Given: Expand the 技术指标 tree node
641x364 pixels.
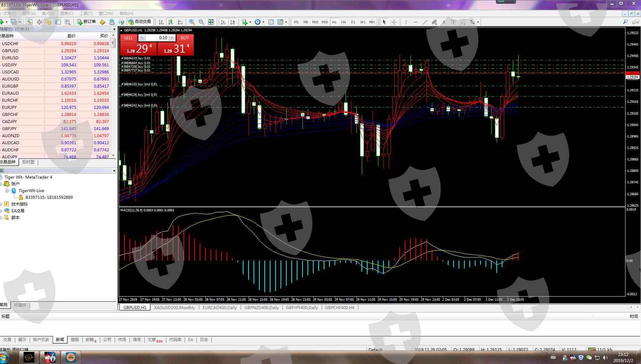Looking at the screenshot, I should click(2, 204).
